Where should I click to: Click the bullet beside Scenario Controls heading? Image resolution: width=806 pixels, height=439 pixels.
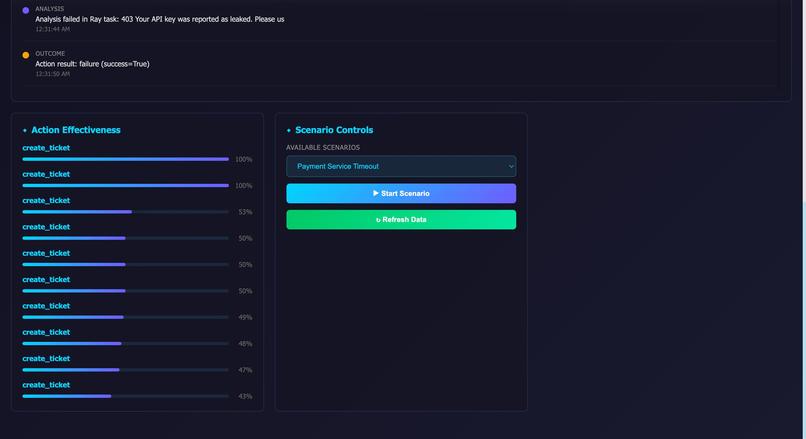pyautogui.click(x=288, y=131)
